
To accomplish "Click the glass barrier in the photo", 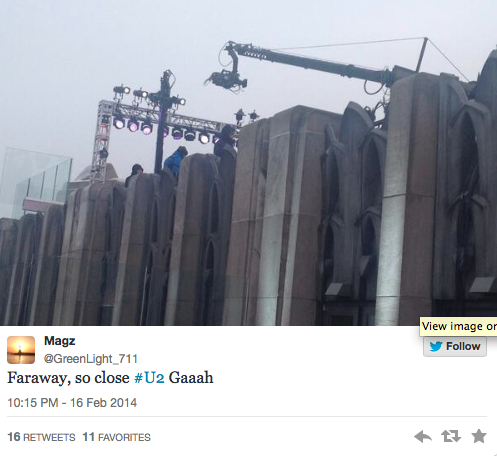I will (x=37, y=180).
